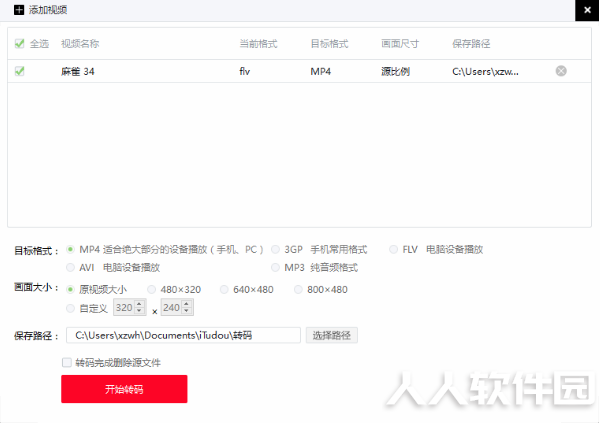Decrease custom height 240 with down arrow
This screenshot has width=600, height=423.
tap(186, 311)
